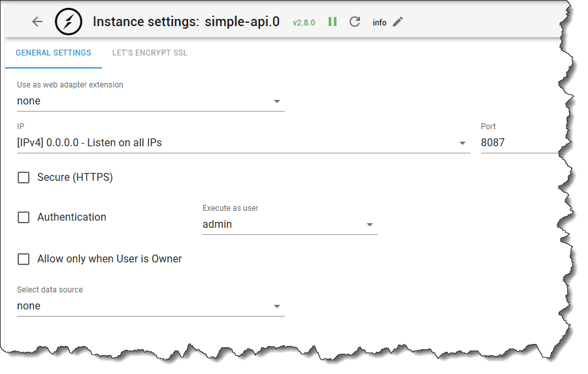
Task: Click the IP dropdown arrow icon
Action: (463, 143)
